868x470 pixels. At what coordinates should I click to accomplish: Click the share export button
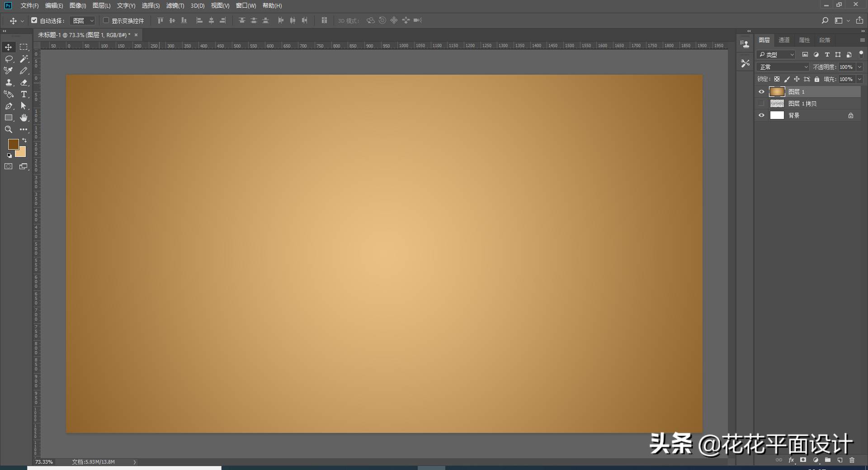(x=859, y=20)
